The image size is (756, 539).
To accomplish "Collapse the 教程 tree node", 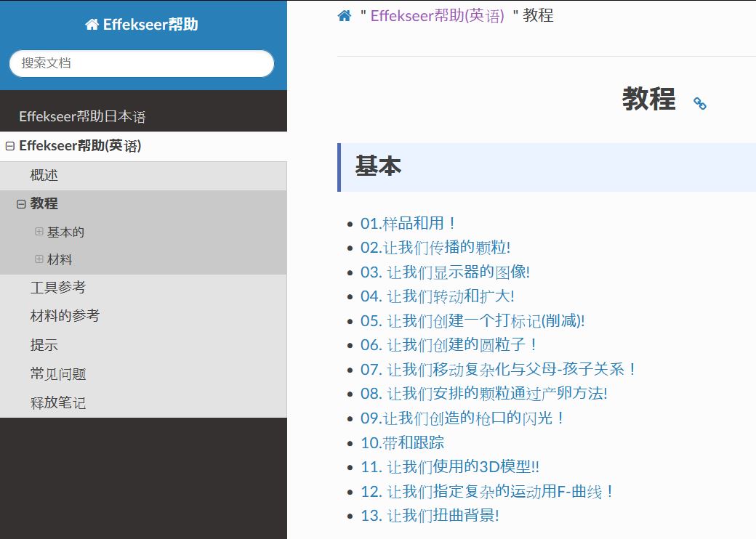I will pyautogui.click(x=21, y=204).
